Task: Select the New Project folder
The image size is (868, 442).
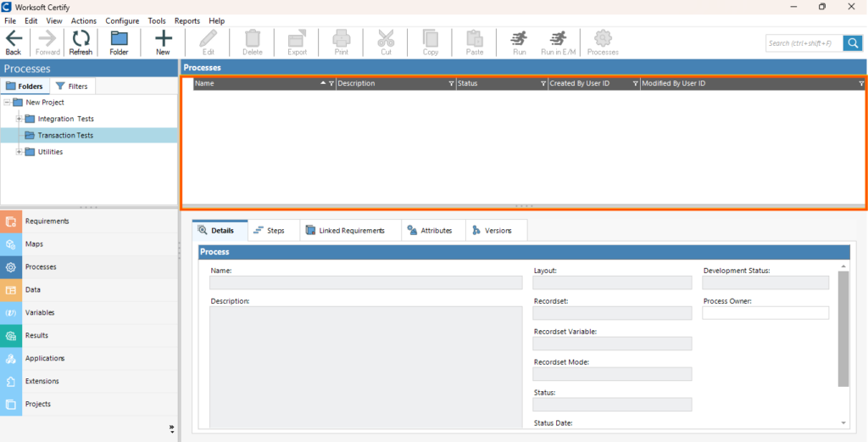Action: 45,103
